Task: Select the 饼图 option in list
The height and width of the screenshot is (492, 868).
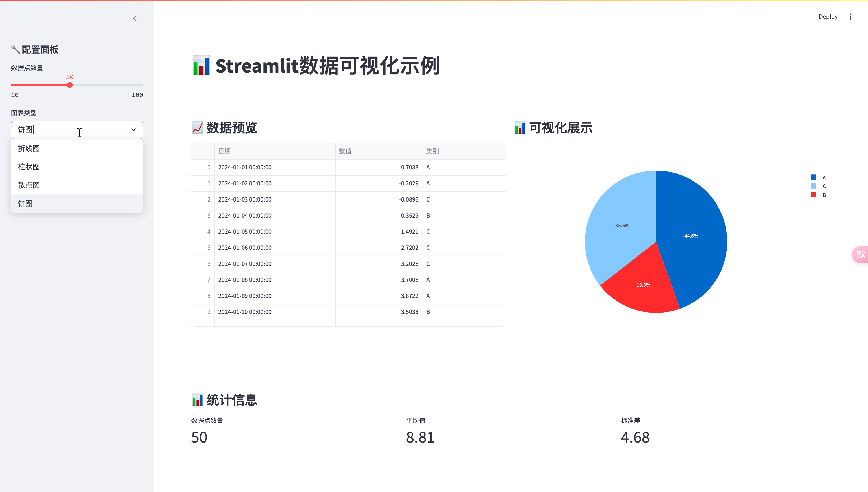Action: click(25, 204)
